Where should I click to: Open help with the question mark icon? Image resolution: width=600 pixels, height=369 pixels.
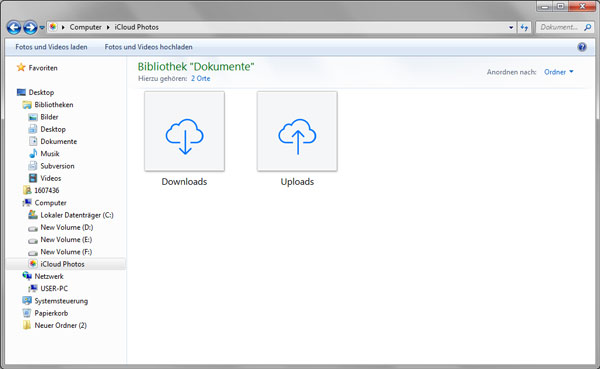[582, 47]
